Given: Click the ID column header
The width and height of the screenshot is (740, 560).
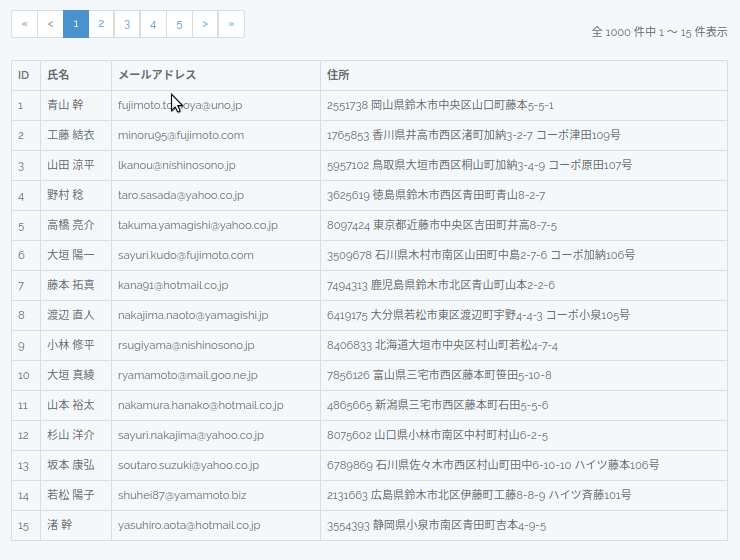Looking at the screenshot, I should pos(24,75).
